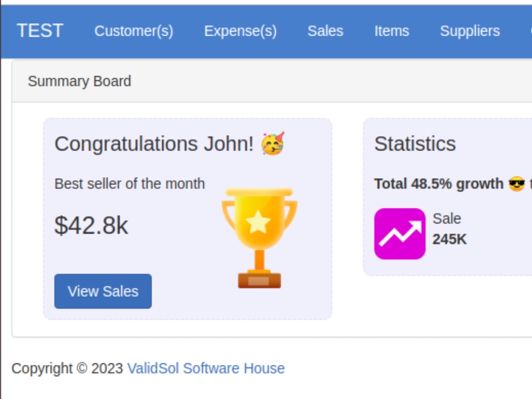Click the sunglasses emoji after growth text
This screenshot has width=532, height=399.
[517, 184]
